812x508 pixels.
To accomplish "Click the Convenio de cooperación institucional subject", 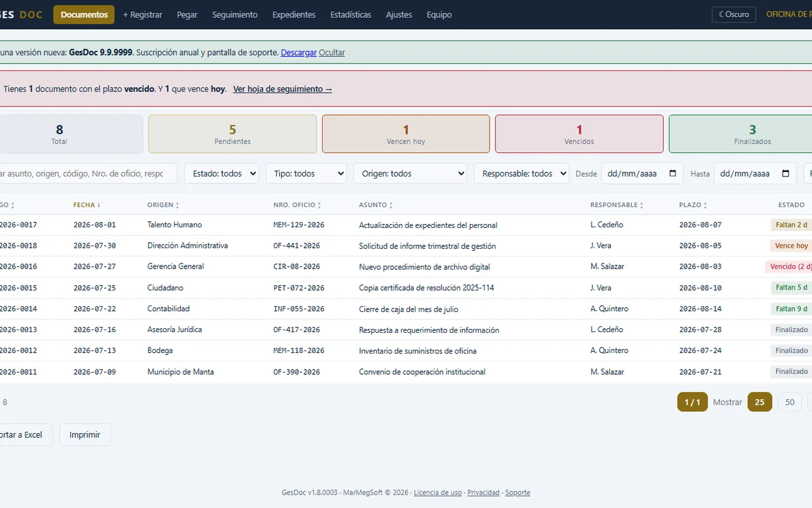I will pyautogui.click(x=422, y=371).
